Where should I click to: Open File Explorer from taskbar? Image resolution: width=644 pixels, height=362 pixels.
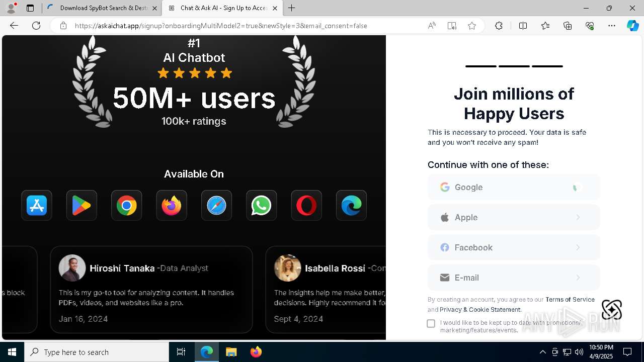click(231, 352)
